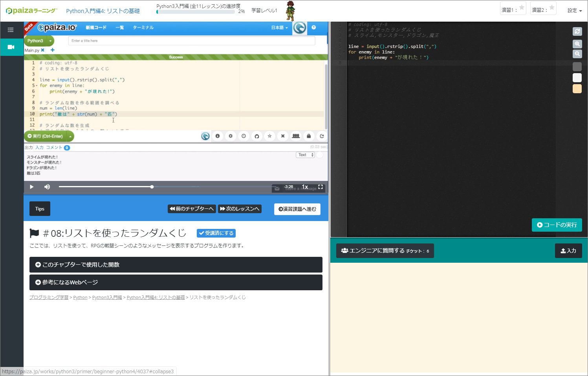Click the refresh editor icon
This screenshot has height=376, width=588.
577,31
